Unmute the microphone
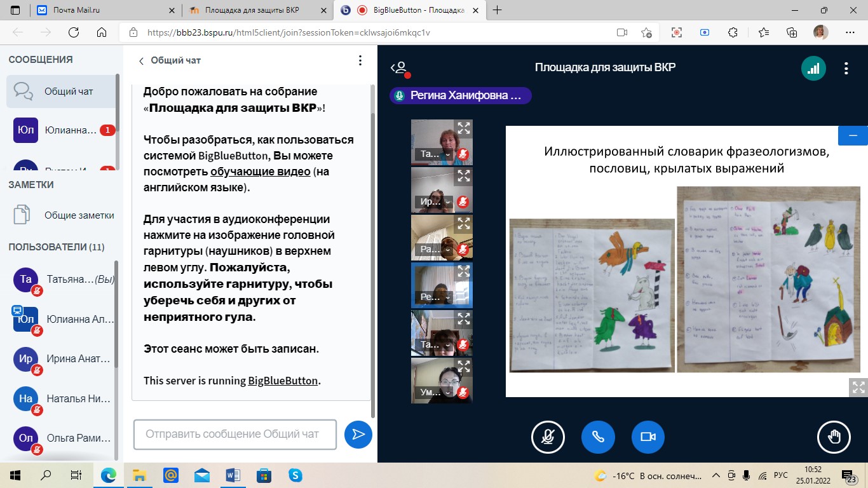The height and width of the screenshot is (488, 868). tap(548, 437)
